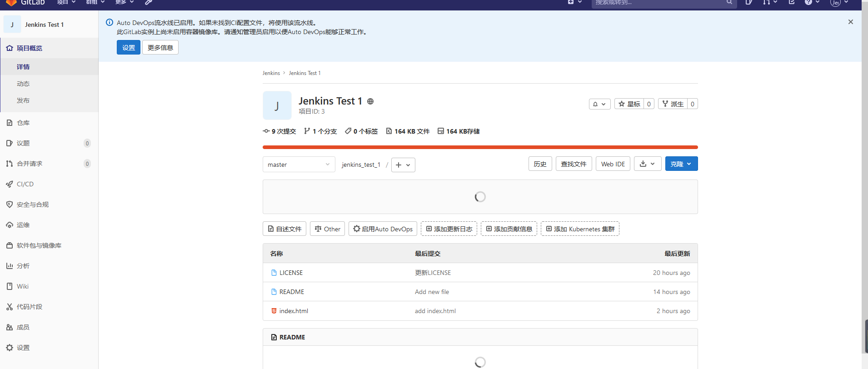
Task: Click the 代码片段 scissors icon
Action: tap(10, 307)
